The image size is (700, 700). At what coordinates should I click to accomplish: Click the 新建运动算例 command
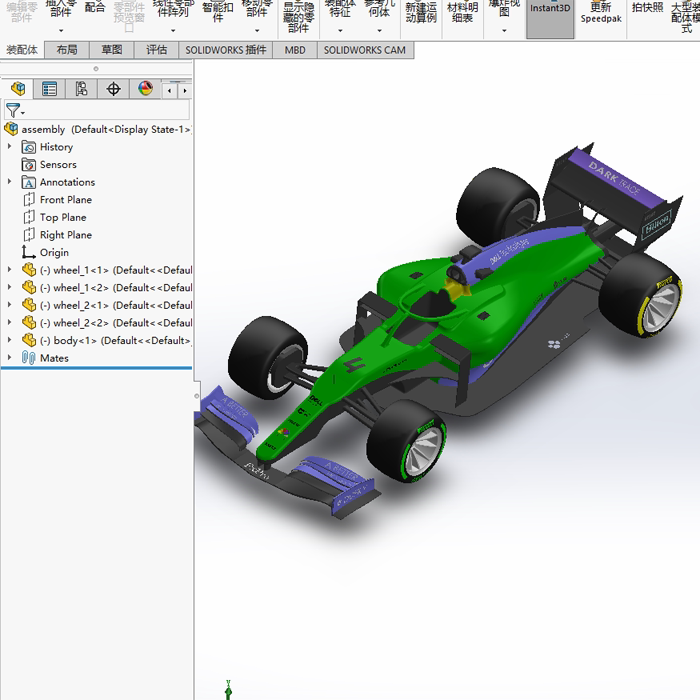pyautogui.click(x=421, y=12)
